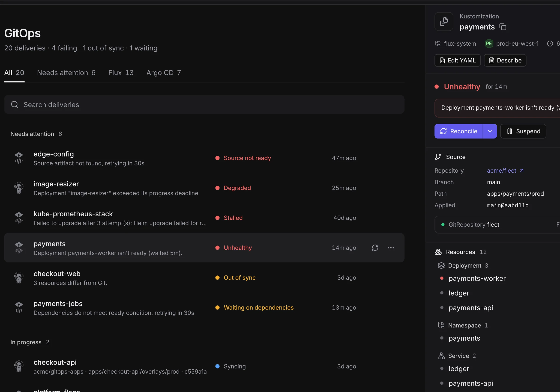Click the Deployment group layers icon
Image resolution: width=560 pixels, height=392 pixels.
click(x=441, y=265)
